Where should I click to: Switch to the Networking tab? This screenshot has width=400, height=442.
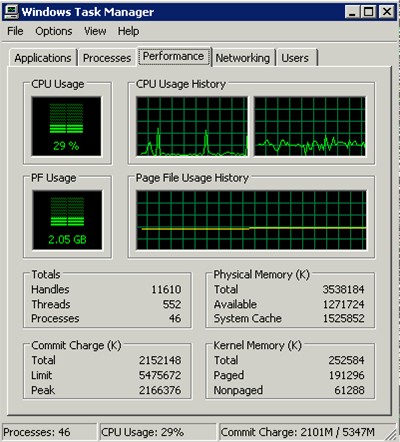coord(243,58)
